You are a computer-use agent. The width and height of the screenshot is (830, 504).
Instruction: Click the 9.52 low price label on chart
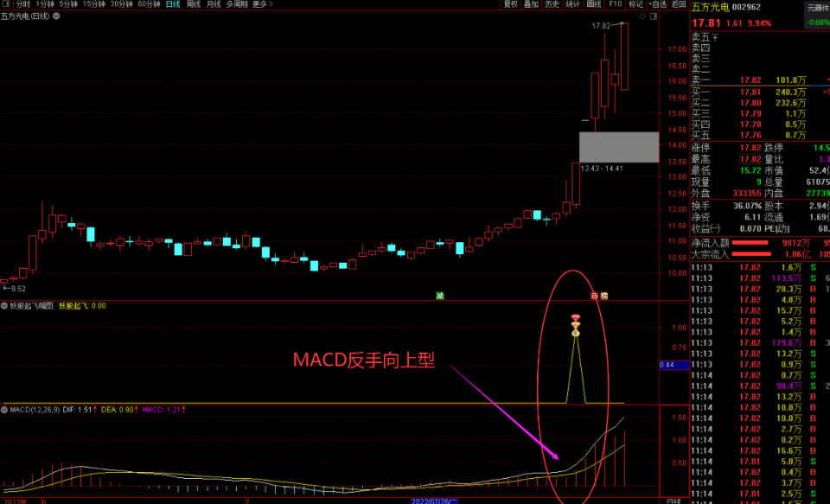tap(18, 289)
